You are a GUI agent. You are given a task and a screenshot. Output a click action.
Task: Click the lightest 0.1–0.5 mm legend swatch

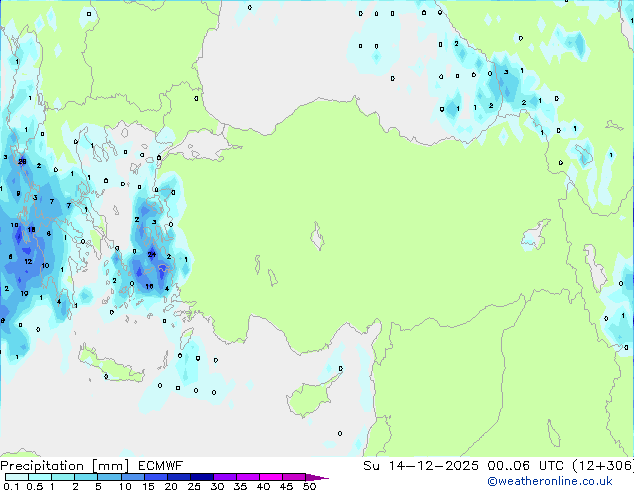(x=17, y=477)
